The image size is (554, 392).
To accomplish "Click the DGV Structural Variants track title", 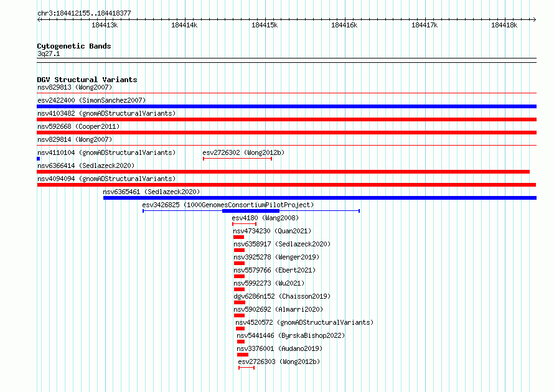I will [87, 80].
